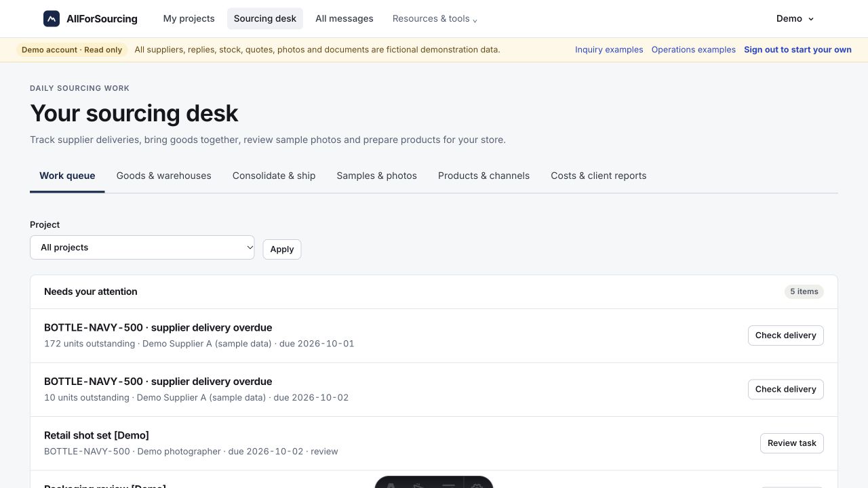View the Costs & client reports tab
The height and width of the screenshot is (488, 868).
[x=599, y=176]
